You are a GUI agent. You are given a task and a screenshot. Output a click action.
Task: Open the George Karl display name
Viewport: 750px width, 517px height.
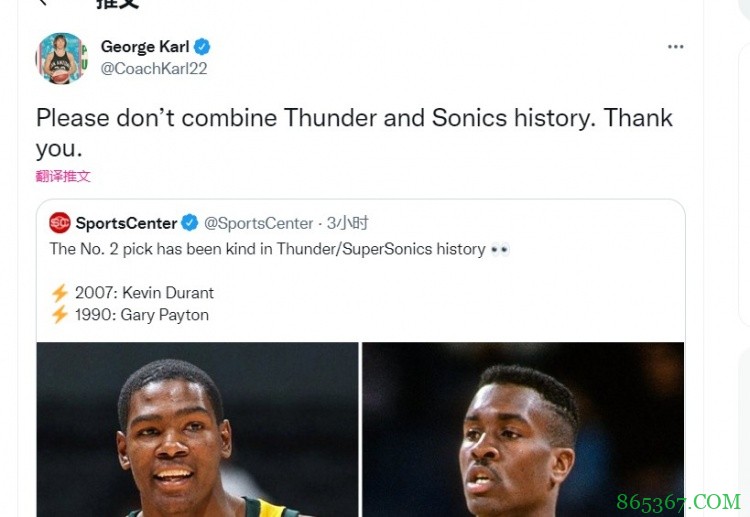pos(145,47)
